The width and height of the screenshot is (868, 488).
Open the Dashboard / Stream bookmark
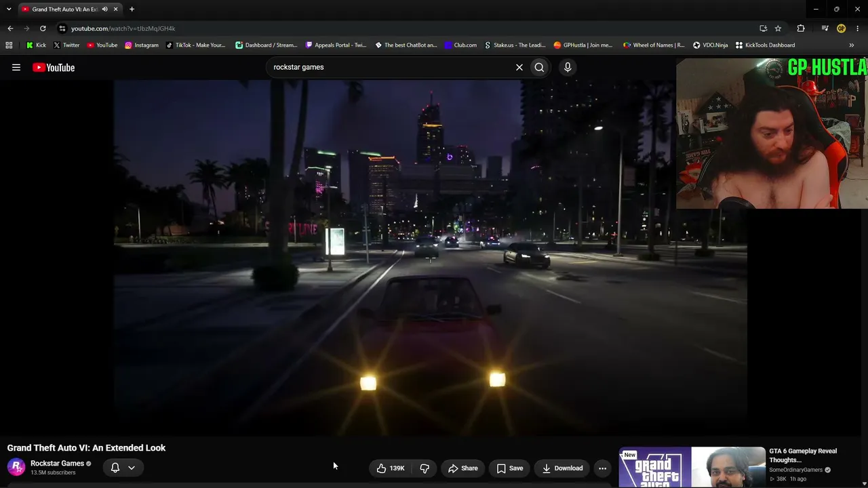[x=266, y=45]
